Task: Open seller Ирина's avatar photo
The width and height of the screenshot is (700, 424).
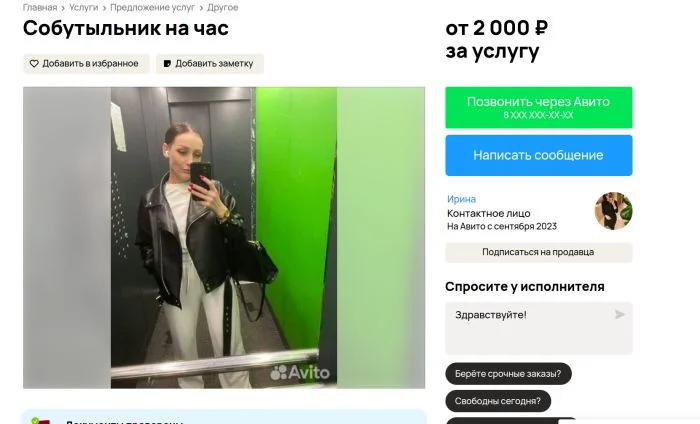Action: (613, 211)
